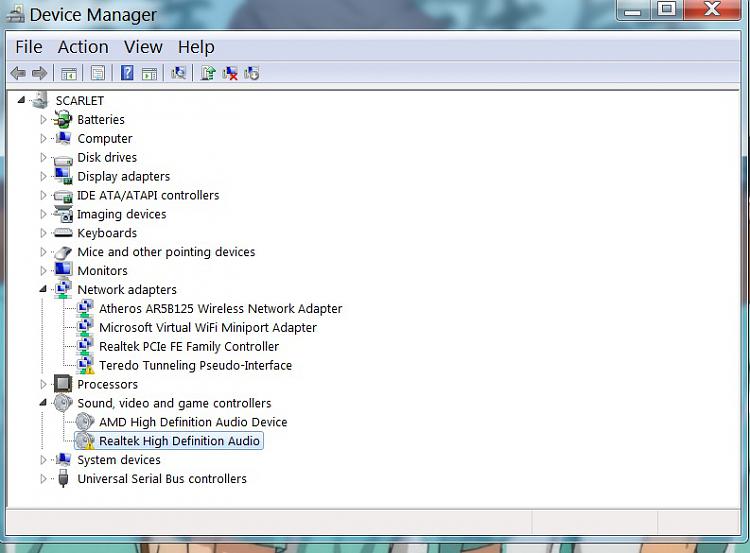Expand the Batteries category arrow

pos(43,119)
